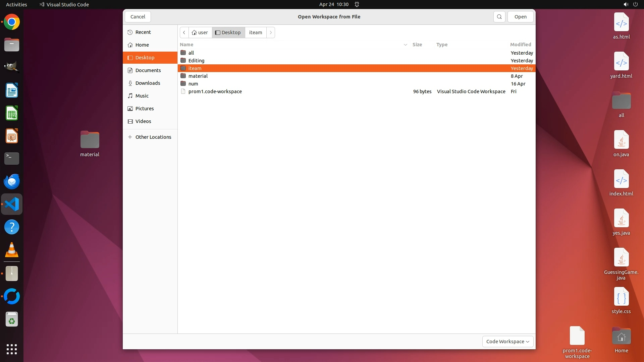
Task: Open Google Chrome from the dock
Action: tap(12, 22)
